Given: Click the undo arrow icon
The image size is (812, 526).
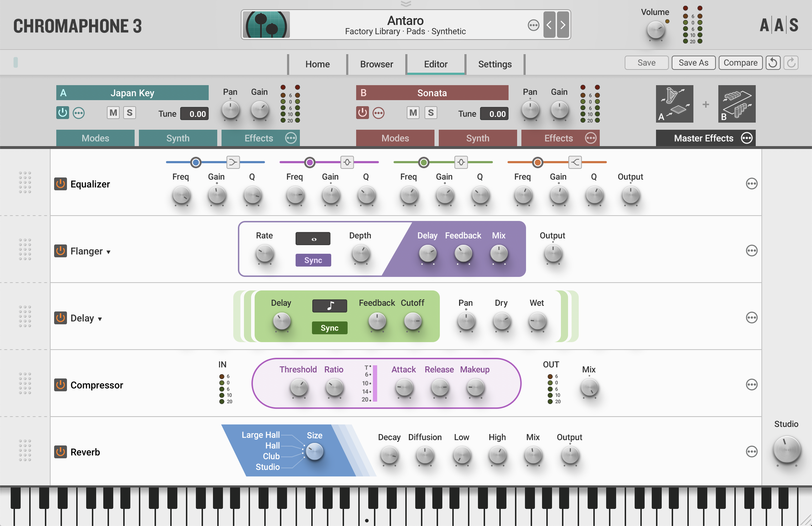Looking at the screenshot, I should tap(773, 62).
